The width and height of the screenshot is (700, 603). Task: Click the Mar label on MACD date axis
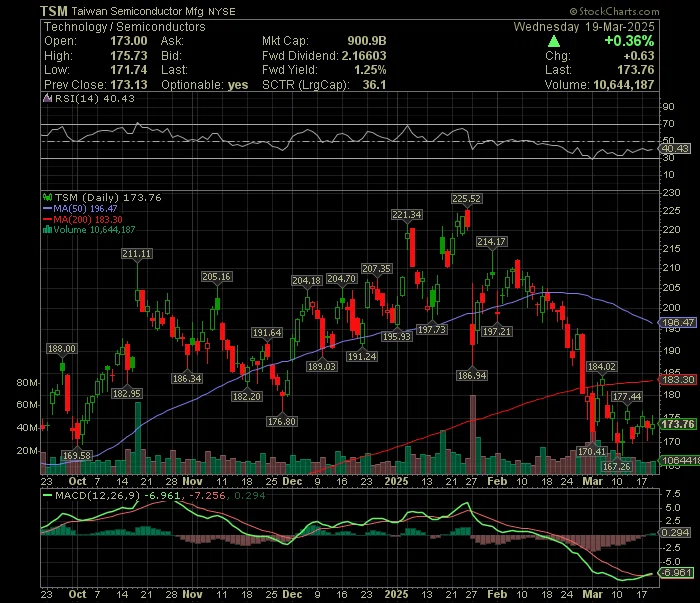point(592,594)
